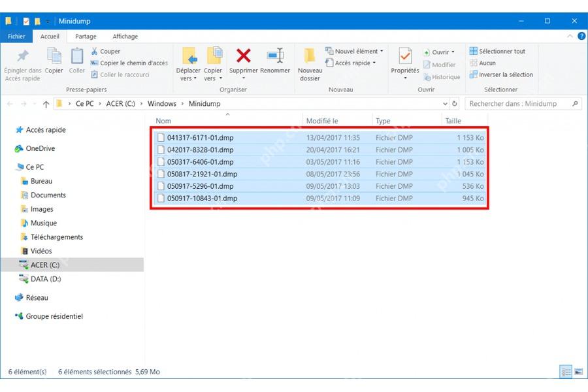Switch to details view icon in status bar
The image size is (588, 392).
click(566, 372)
